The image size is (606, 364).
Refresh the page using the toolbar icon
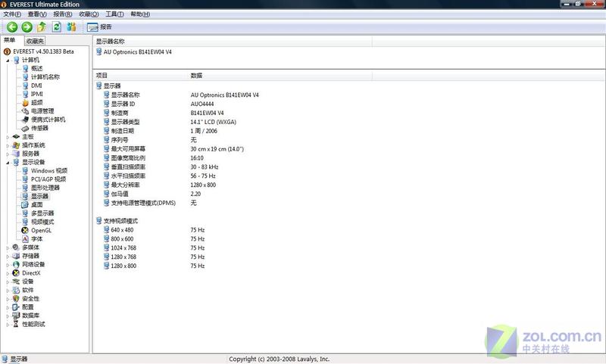(56, 27)
